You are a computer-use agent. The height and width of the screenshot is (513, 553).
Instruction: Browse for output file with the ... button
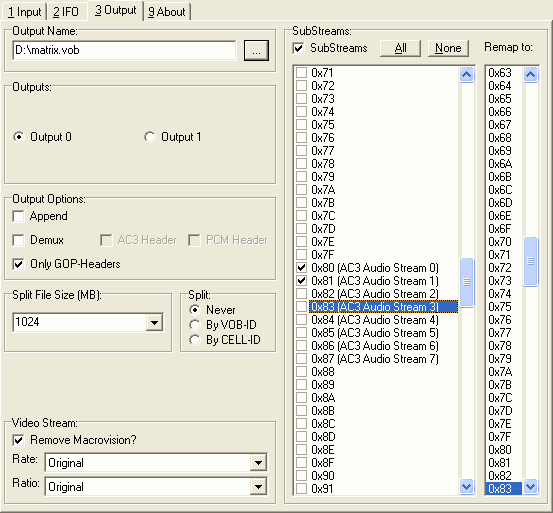coord(256,50)
